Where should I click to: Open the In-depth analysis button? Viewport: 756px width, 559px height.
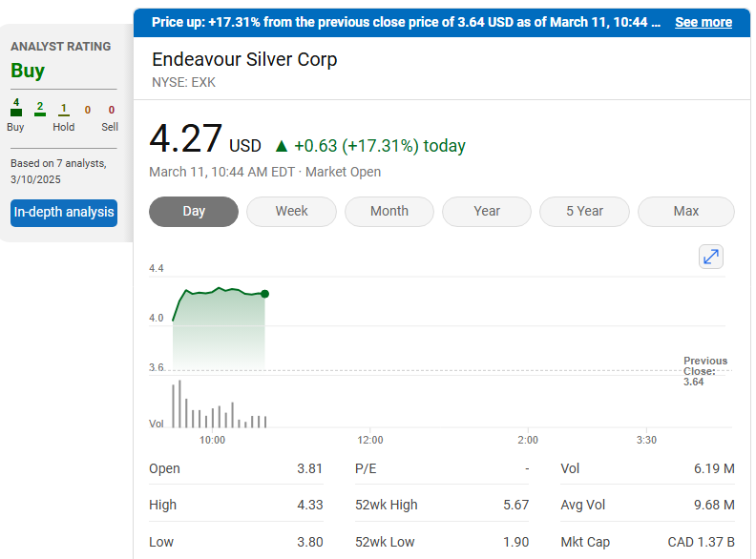point(64,213)
